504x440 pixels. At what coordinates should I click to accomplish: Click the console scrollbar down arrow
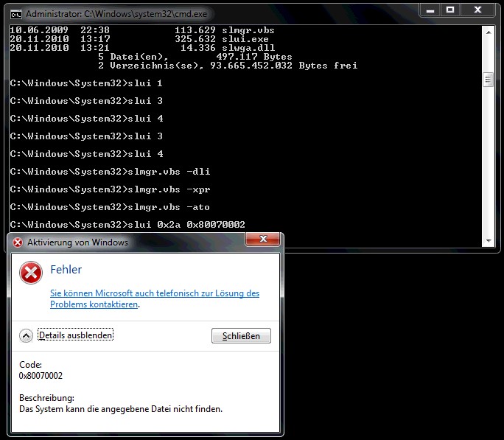[x=489, y=241]
